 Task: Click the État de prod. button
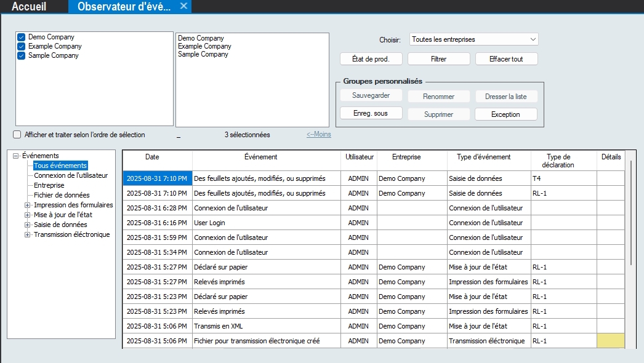click(371, 59)
